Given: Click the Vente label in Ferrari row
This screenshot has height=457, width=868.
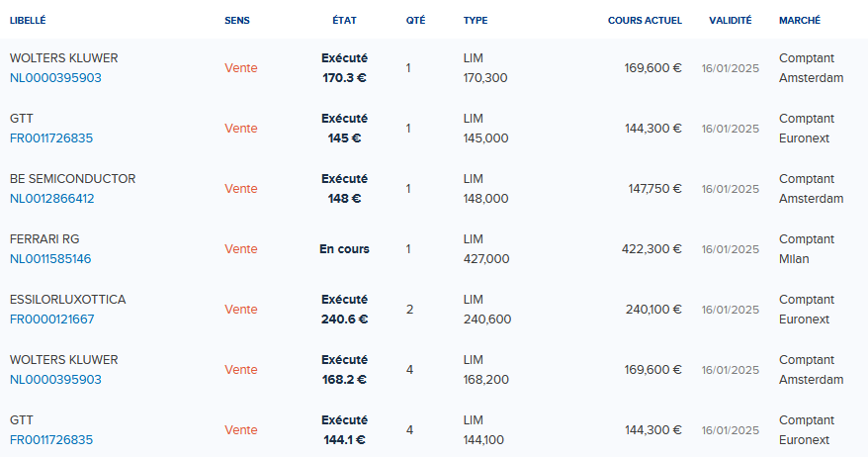Looking at the screenshot, I should (241, 249).
